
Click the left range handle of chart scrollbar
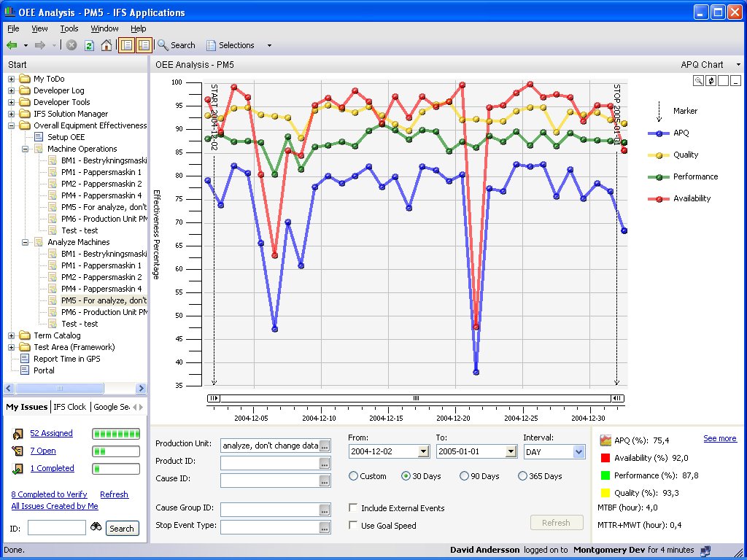[214, 398]
